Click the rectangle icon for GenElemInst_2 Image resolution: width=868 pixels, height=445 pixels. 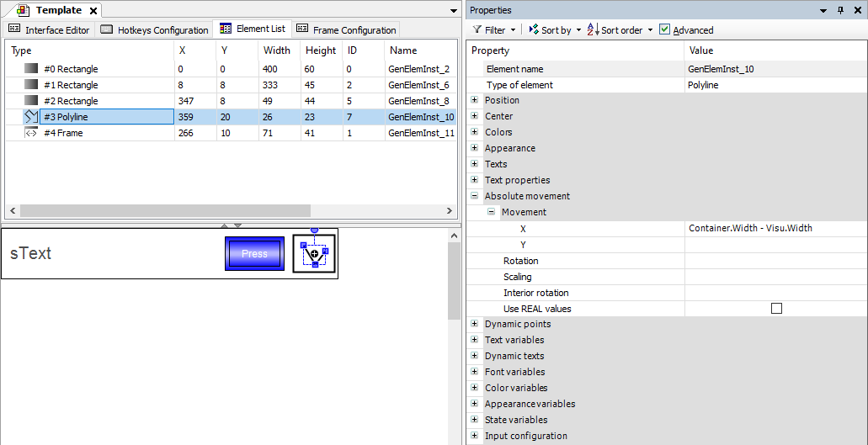click(31, 69)
